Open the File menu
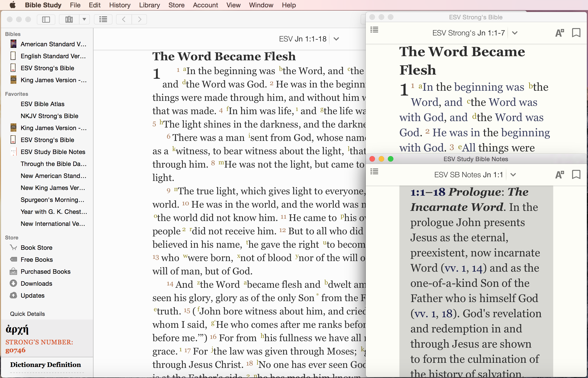This screenshot has width=588, height=378. pyautogui.click(x=75, y=5)
